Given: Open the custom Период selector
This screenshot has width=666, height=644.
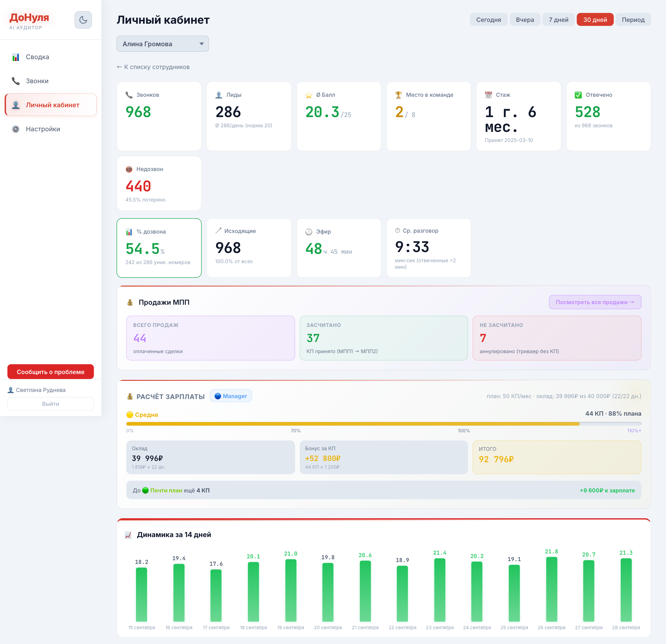Looking at the screenshot, I should pyautogui.click(x=633, y=20).
